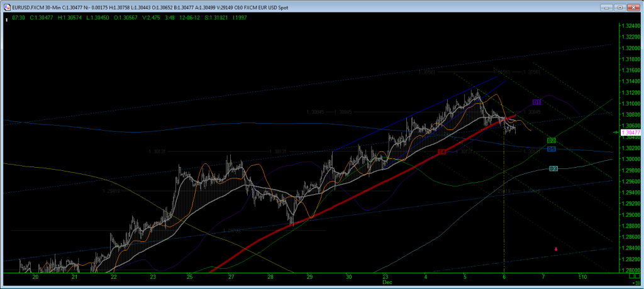Click the 1.28709 horizontal level label
Image resolution: width=644 pixels, height=289 pixels.
coord(233,231)
